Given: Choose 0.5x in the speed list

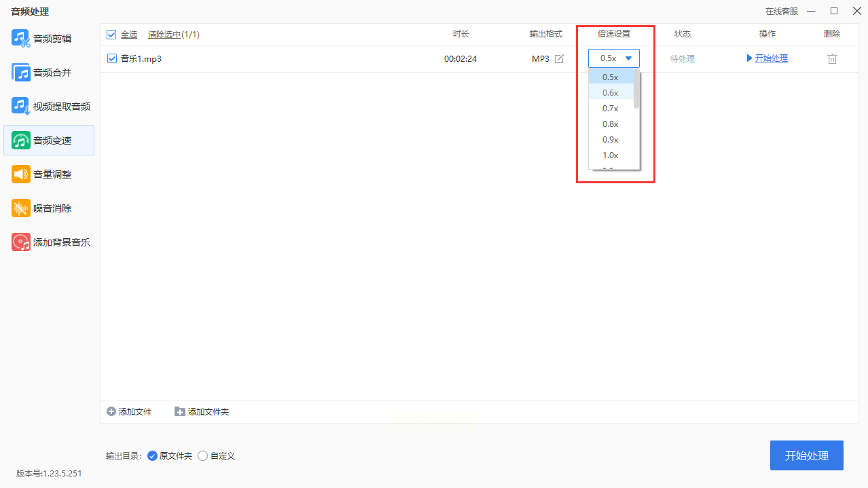Looking at the screenshot, I should click(611, 77).
